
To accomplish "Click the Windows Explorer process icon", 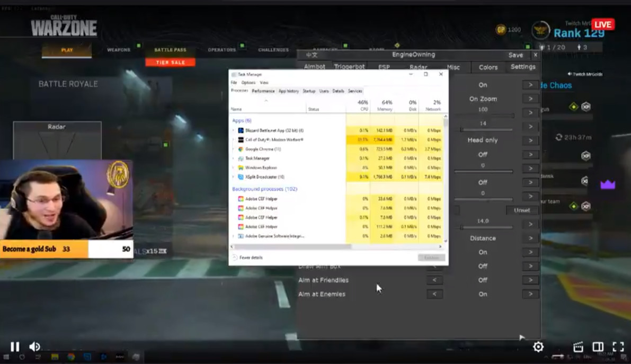I will (x=241, y=167).
